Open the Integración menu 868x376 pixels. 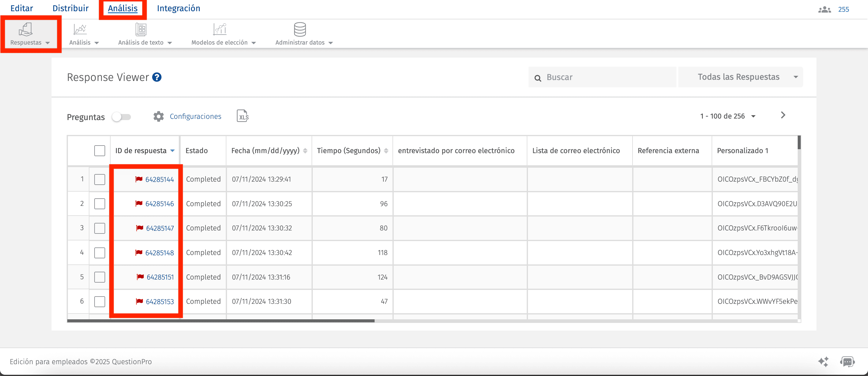[x=179, y=8]
